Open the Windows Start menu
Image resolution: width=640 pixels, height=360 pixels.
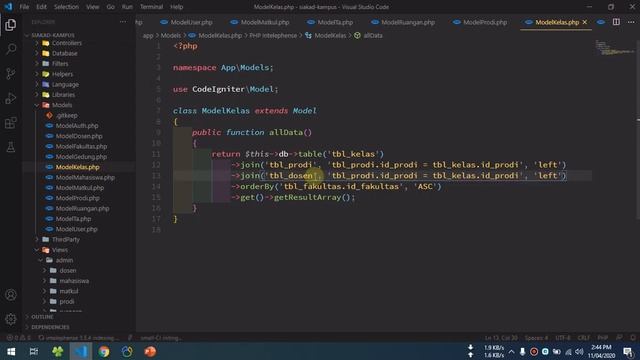coord(11,351)
